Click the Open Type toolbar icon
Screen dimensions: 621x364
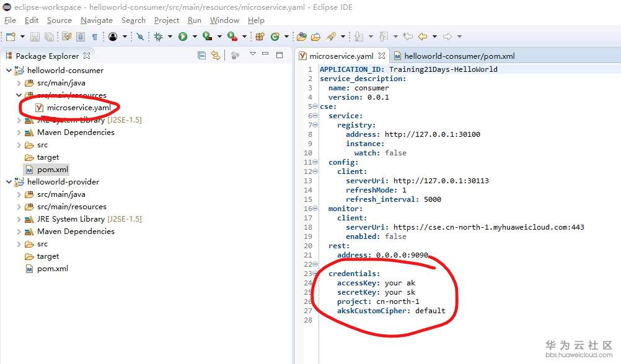(302, 37)
